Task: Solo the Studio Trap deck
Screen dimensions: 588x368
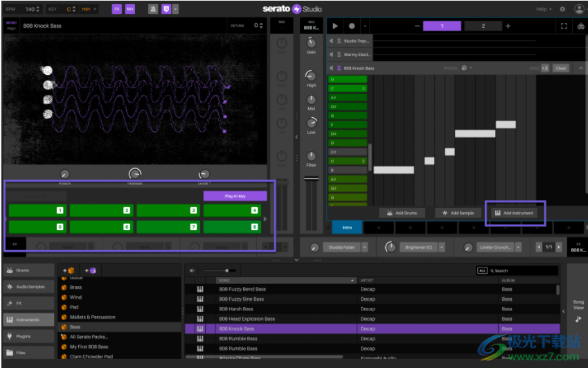Action: (339, 41)
